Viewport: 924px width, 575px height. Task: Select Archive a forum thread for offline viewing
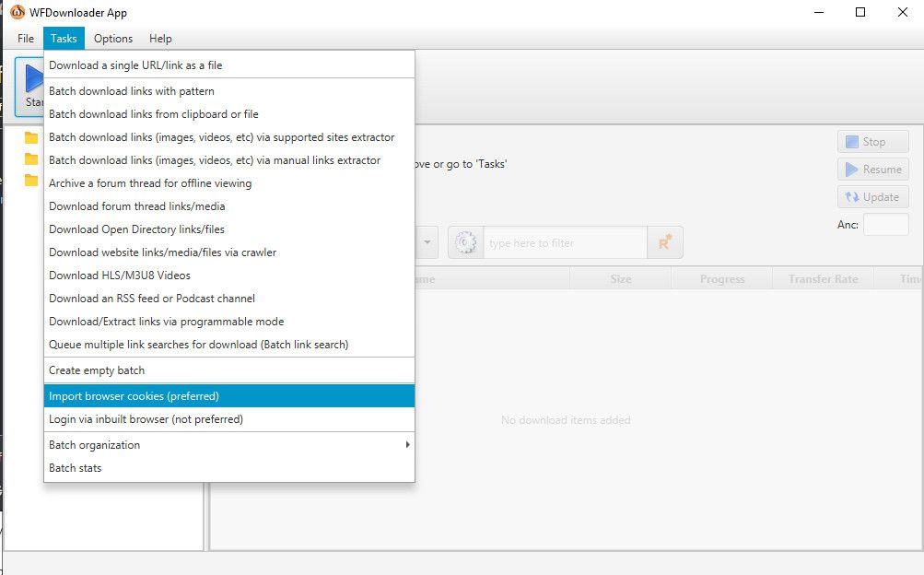[229, 183]
